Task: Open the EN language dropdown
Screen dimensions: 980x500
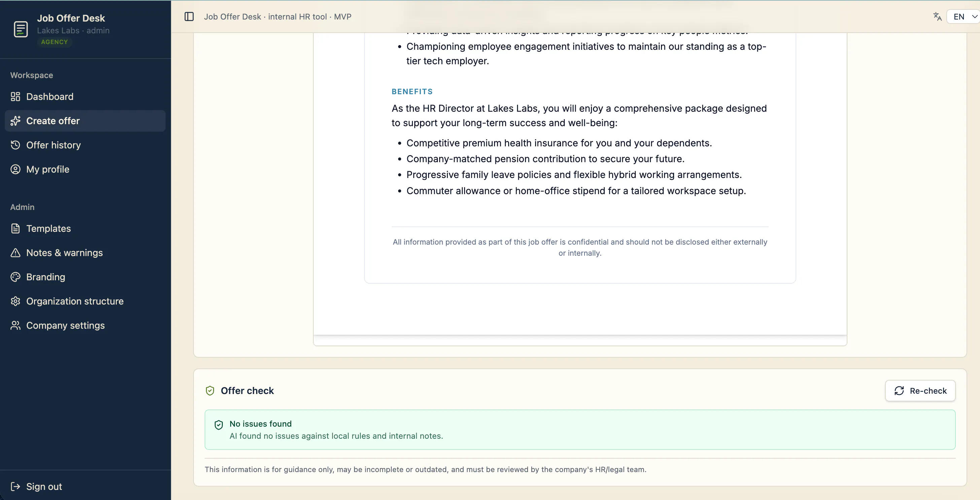Action: 964,17
